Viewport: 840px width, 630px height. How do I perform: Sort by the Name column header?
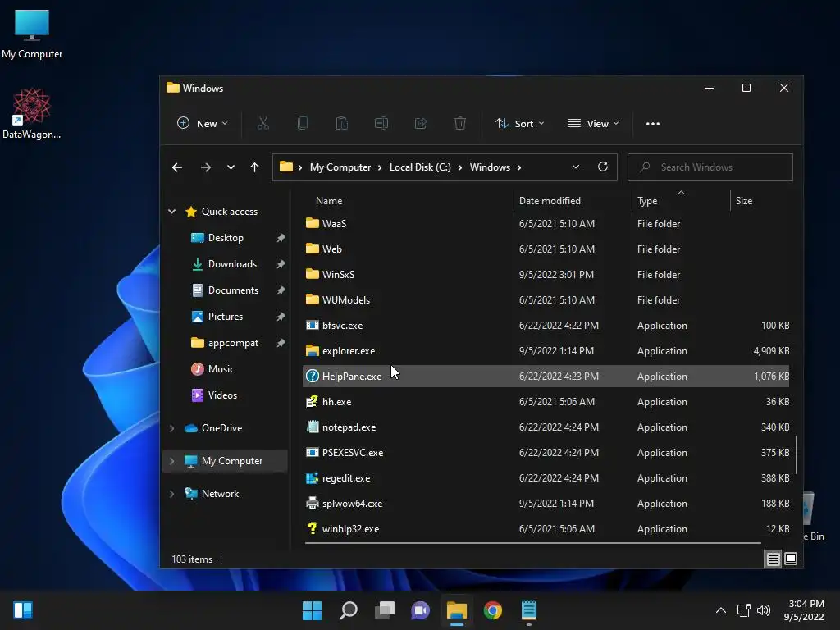pyautogui.click(x=328, y=201)
